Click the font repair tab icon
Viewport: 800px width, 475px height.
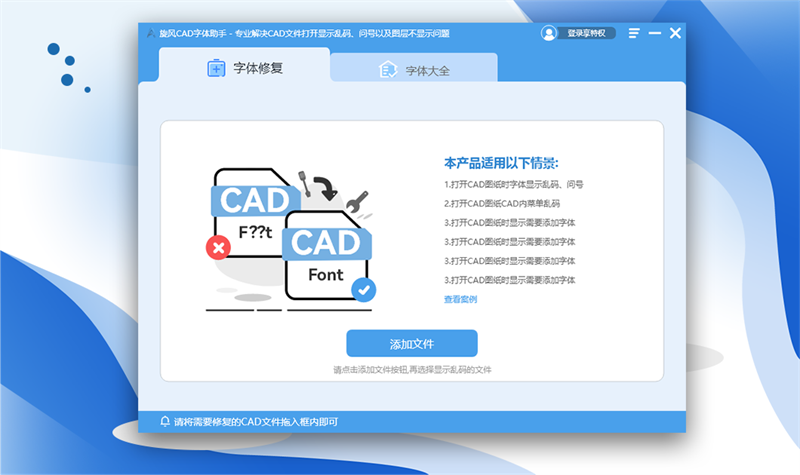click(216, 68)
